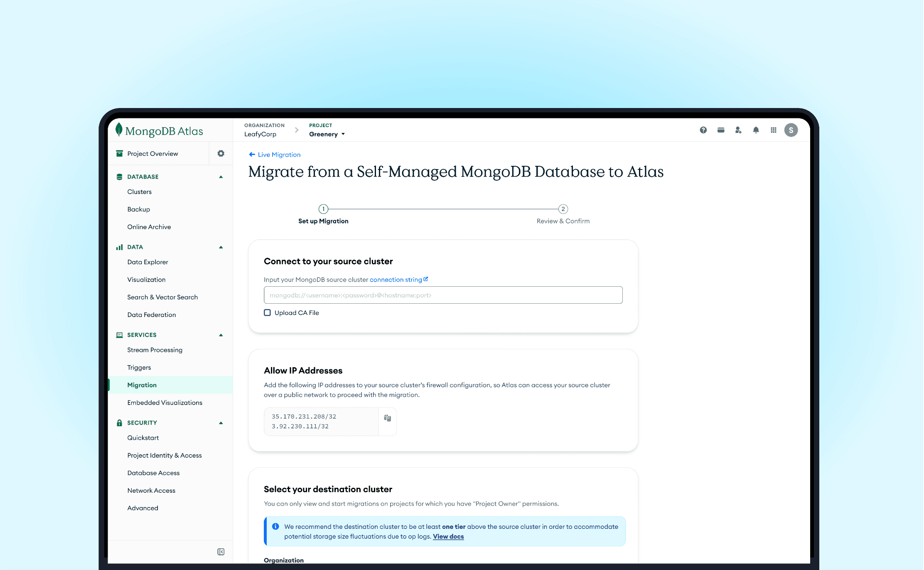Open project settings gear icon
Image resolution: width=924 pixels, height=570 pixels.
(221, 153)
